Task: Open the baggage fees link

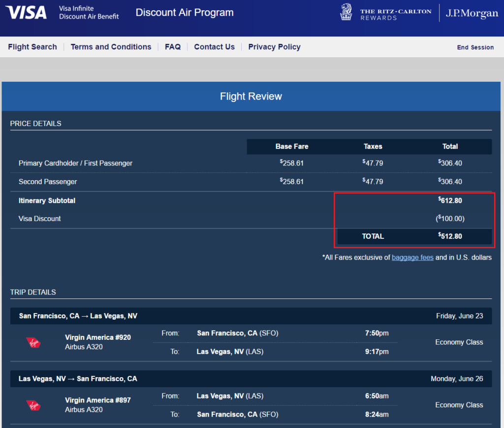Action: (412, 258)
